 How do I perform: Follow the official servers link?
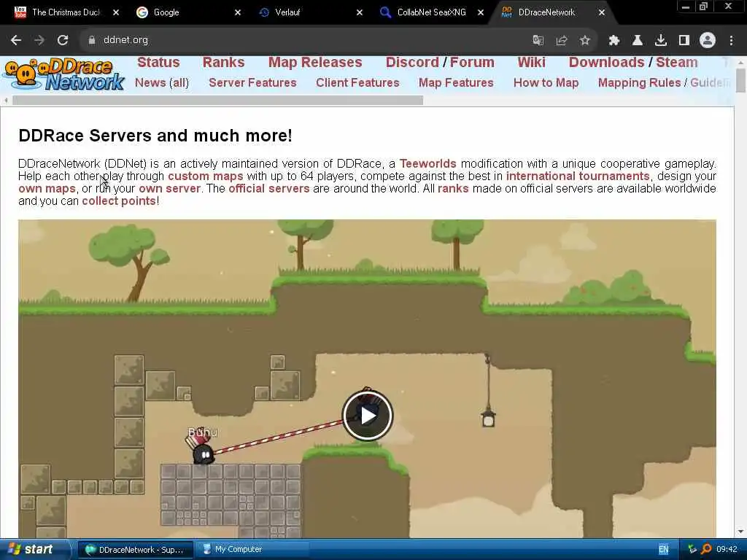(x=268, y=189)
